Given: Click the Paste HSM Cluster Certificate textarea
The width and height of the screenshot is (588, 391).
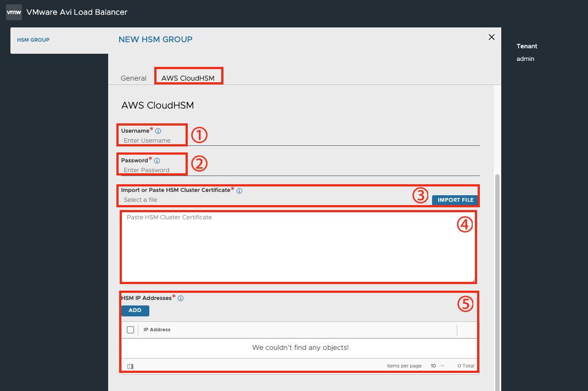Looking at the screenshot, I should (x=298, y=247).
